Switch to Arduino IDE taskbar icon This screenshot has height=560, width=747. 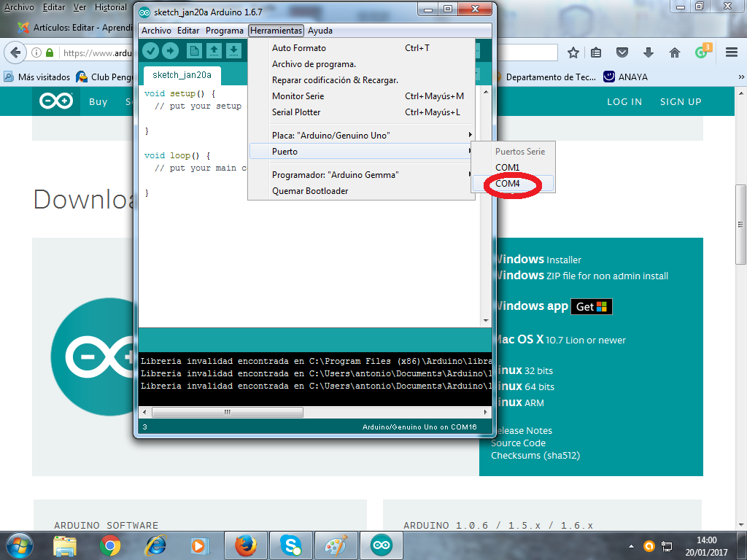click(381, 545)
